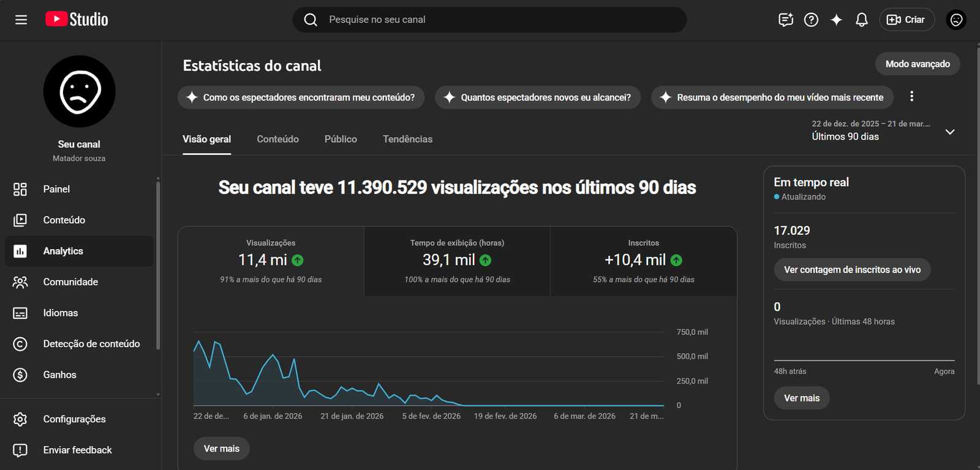Click the "750,0 mil" axis value
This screenshot has width=980, height=470.
(692, 332)
